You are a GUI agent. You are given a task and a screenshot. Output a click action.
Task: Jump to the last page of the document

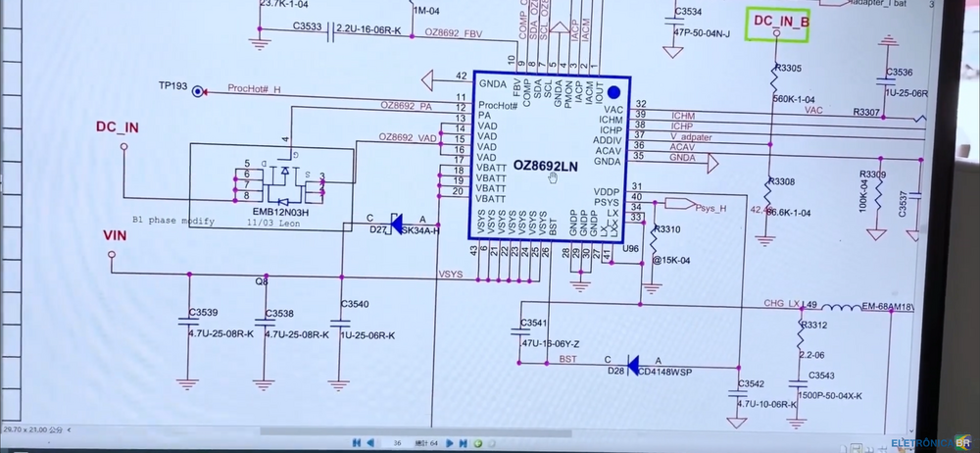[463, 442]
